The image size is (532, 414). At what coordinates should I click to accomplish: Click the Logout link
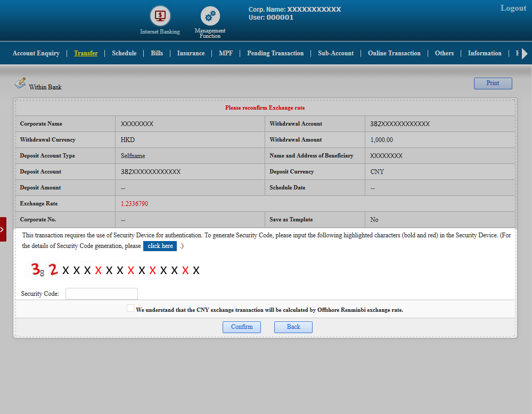pyautogui.click(x=513, y=8)
